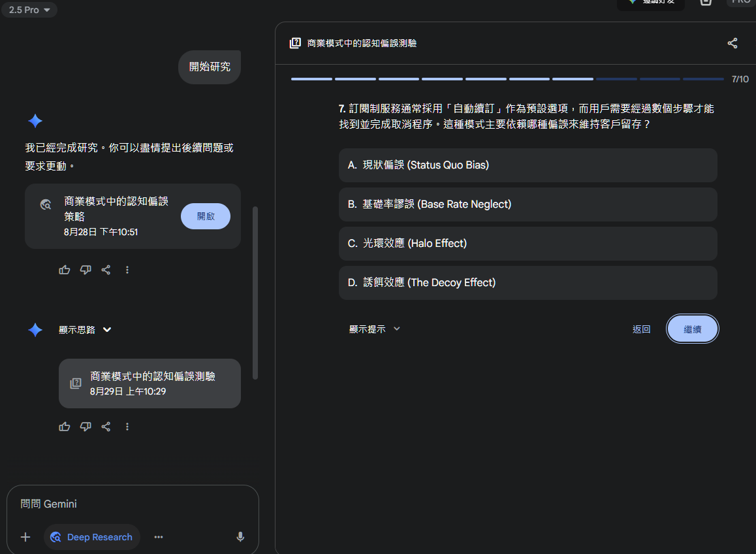
Task: Open the 2.5 Pro model dropdown
Action: [29, 10]
